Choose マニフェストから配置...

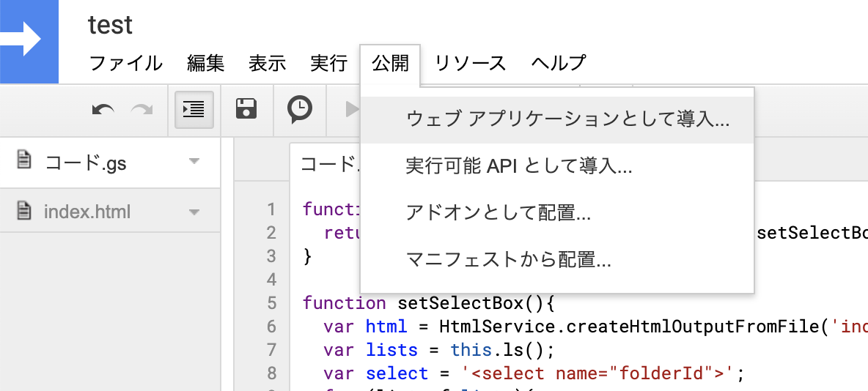pyautogui.click(x=557, y=259)
